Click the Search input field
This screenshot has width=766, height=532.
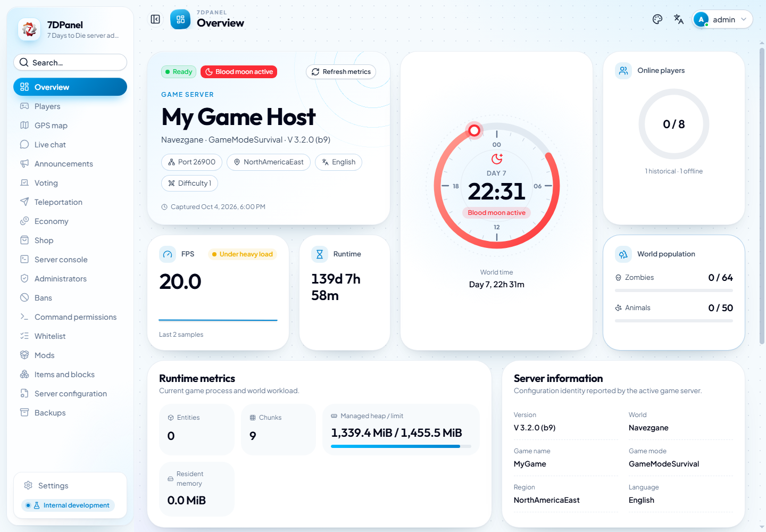pos(70,62)
